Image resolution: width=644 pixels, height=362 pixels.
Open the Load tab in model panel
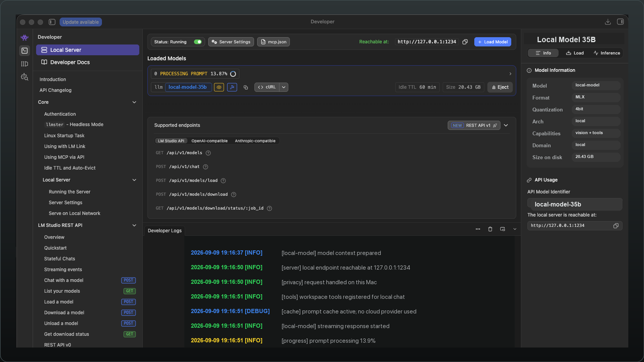(x=575, y=53)
